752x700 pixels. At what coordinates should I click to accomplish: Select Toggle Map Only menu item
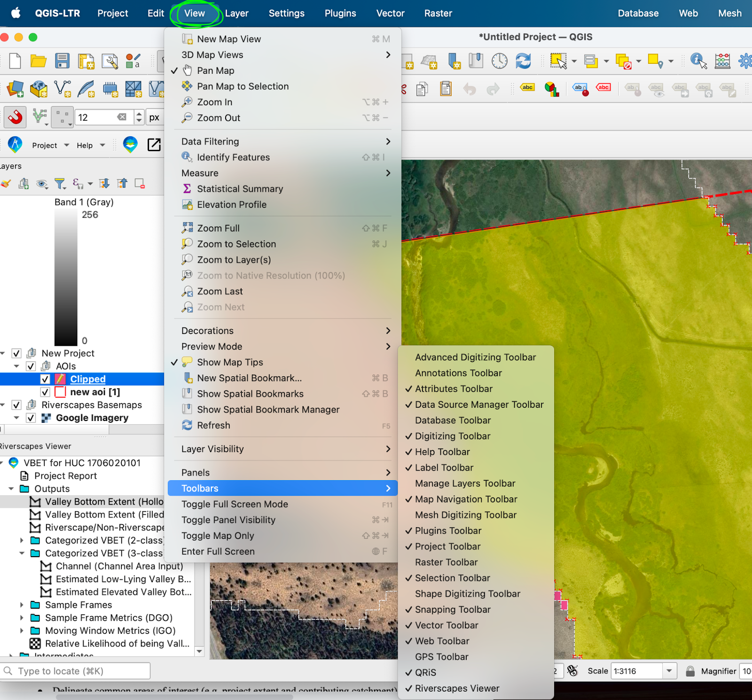282,536
